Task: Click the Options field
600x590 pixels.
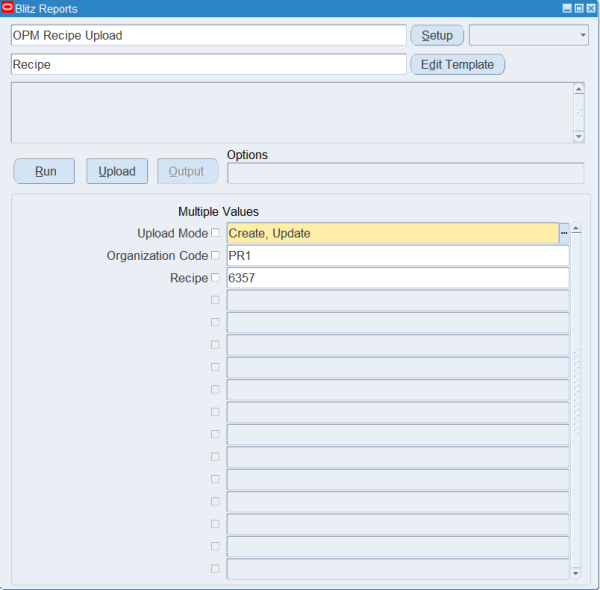Action: point(405,173)
